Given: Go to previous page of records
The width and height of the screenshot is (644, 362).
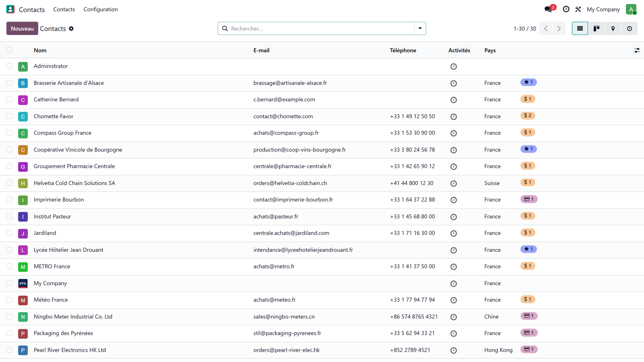Looking at the screenshot, I should 546,29.
